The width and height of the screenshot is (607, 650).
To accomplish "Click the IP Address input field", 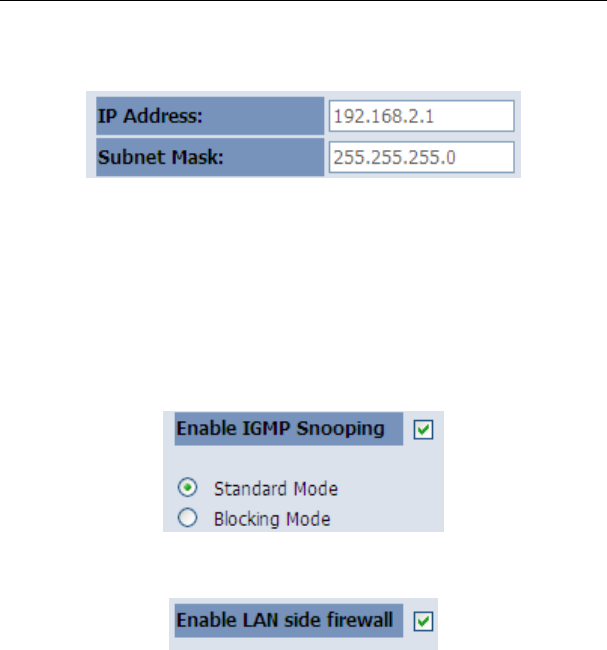I will coord(420,116).
